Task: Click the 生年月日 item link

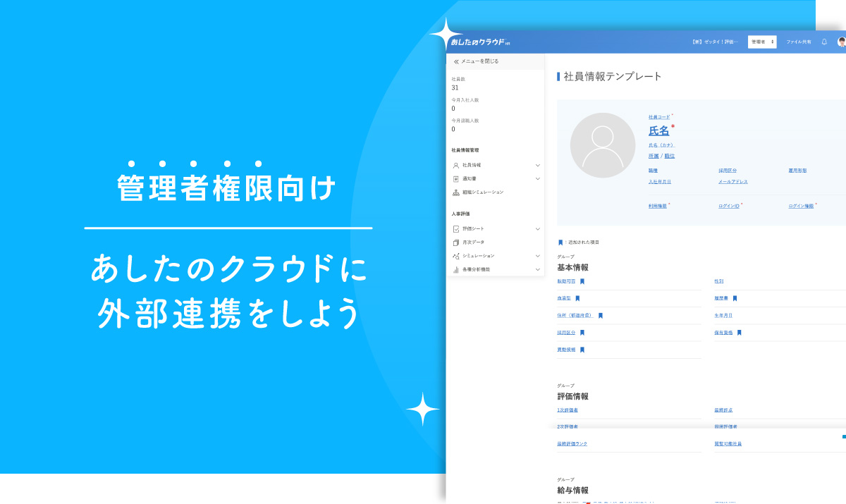Action: [x=723, y=316]
